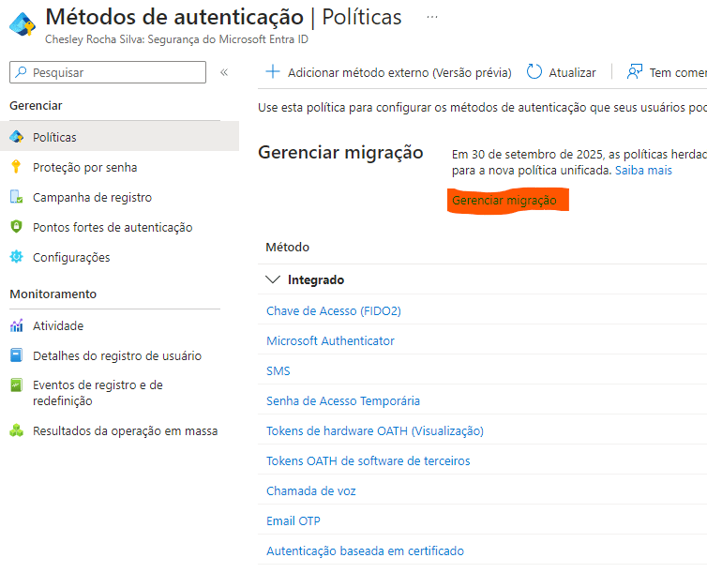The image size is (707, 588).
Task: Open the Email OTP method settings
Action: [293, 520]
